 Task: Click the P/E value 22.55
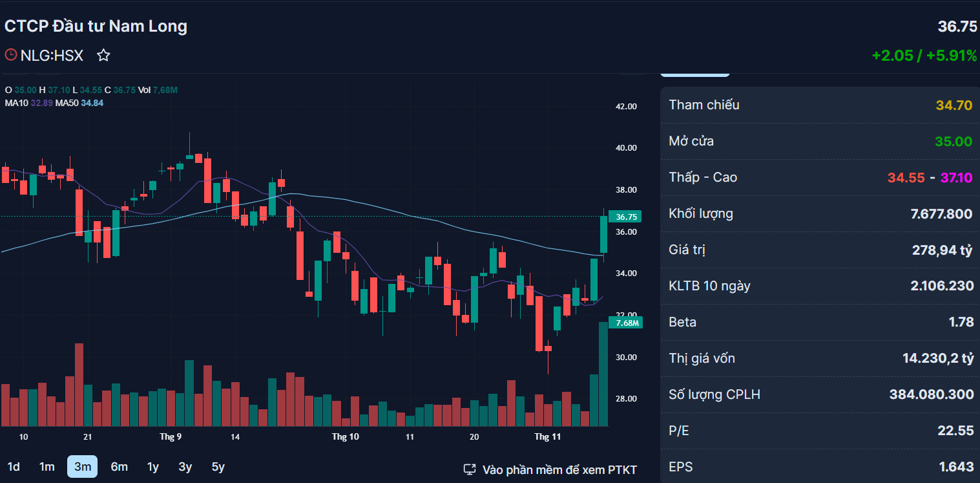tap(955, 431)
